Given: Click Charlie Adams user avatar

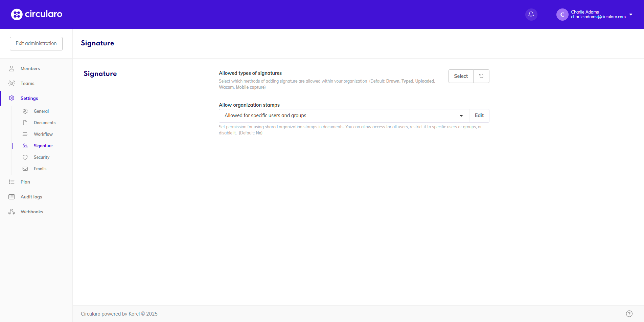Looking at the screenshot, I should coord(562,15).
